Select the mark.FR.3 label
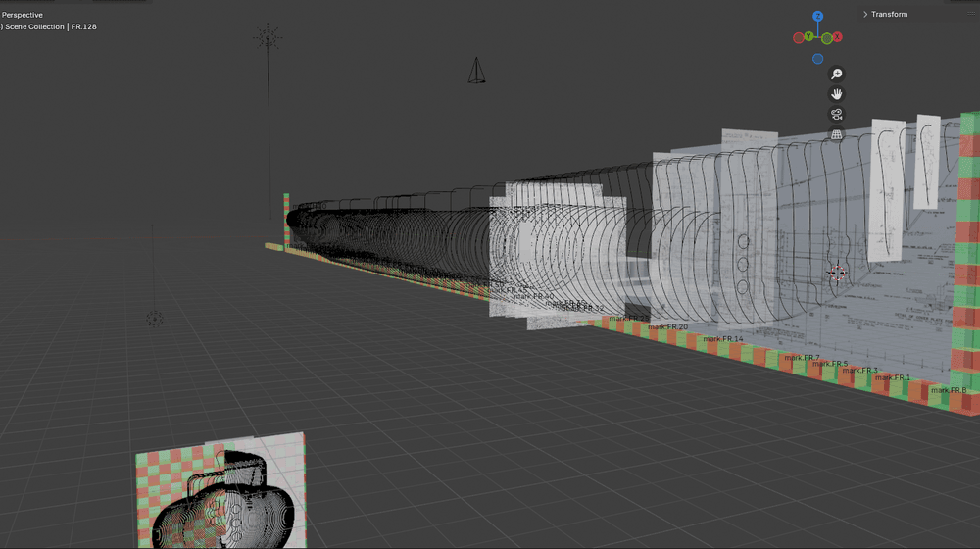 (x=860, y=371)
